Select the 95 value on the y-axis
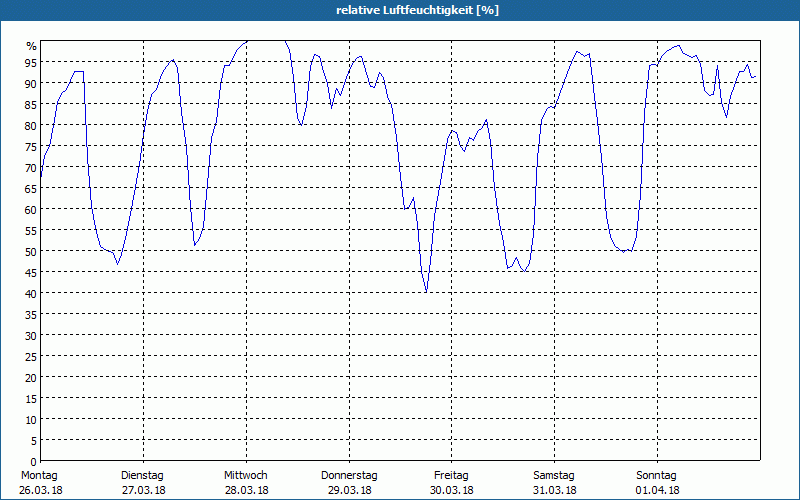 click(32, 62)
